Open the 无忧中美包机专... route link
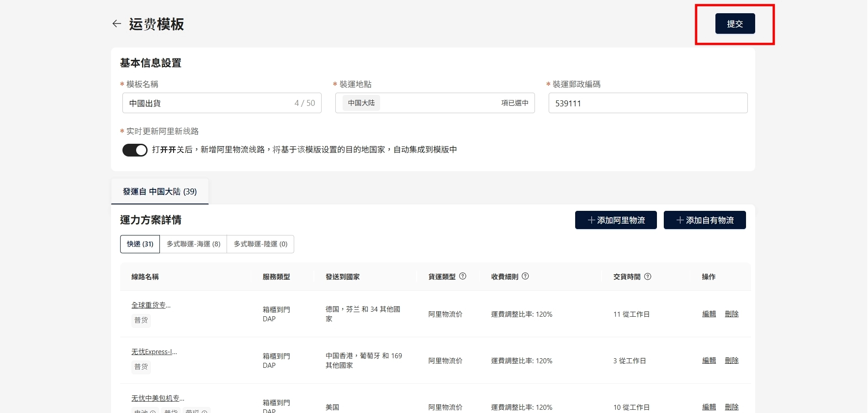 (158, 398)
